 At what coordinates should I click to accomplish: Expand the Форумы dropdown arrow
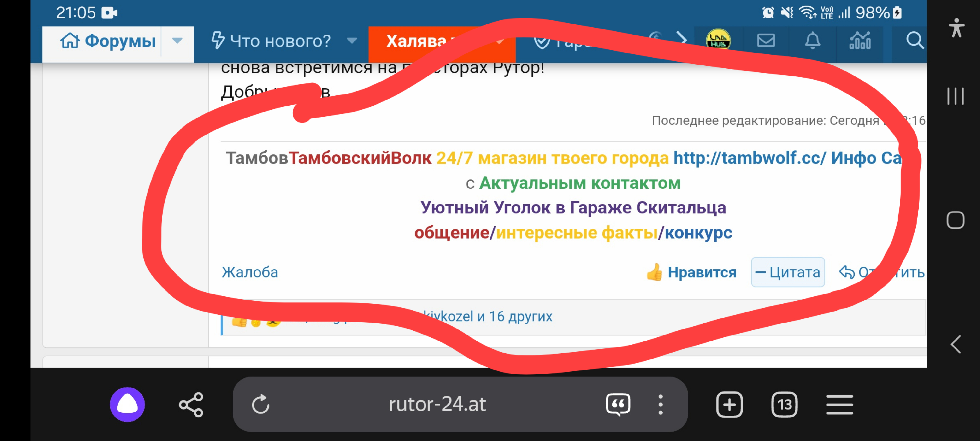[x=177, y=41]
